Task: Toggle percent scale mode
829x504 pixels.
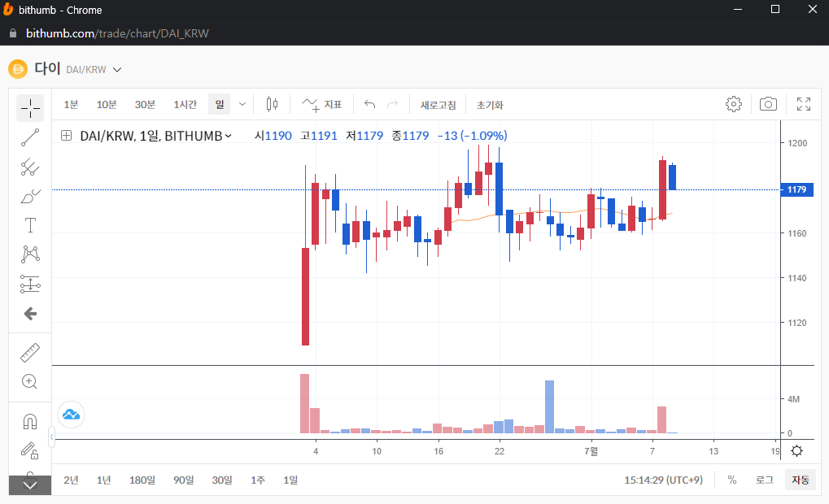Action: (x=731, y=480)
